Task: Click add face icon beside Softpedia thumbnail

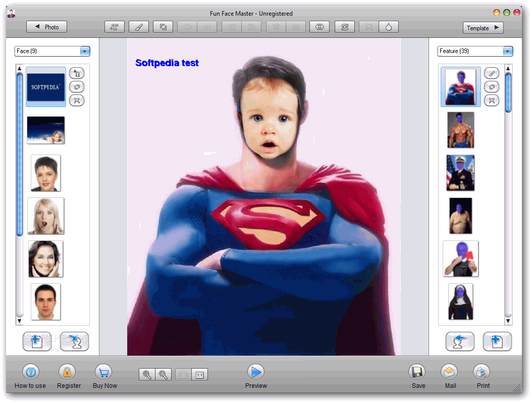Action: [77, 73]
